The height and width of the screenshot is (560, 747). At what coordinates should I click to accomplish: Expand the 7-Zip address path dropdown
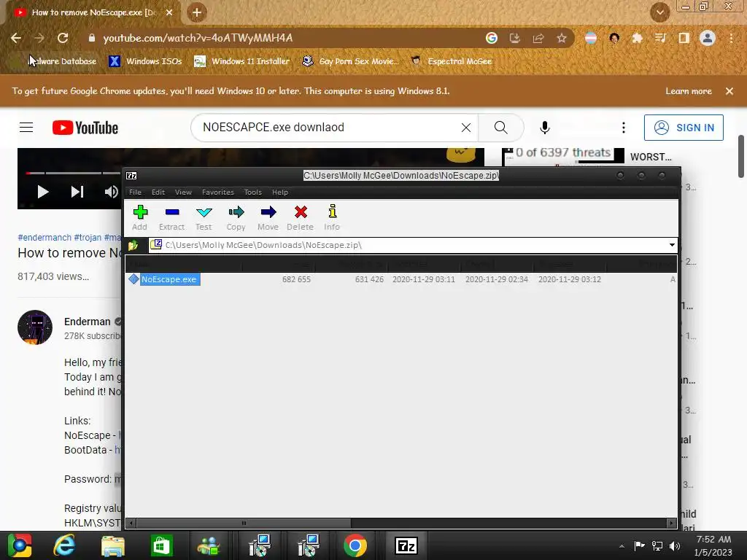click(x=672, y=245)
